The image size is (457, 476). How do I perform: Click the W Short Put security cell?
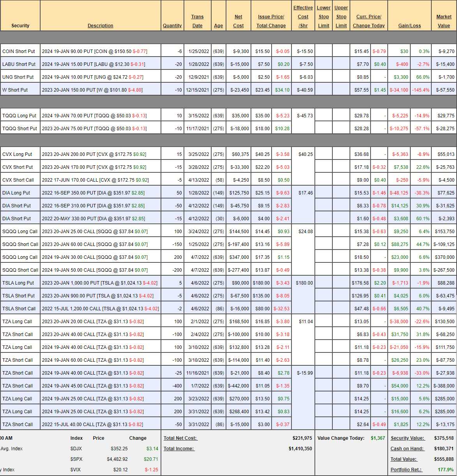[15, 90]
